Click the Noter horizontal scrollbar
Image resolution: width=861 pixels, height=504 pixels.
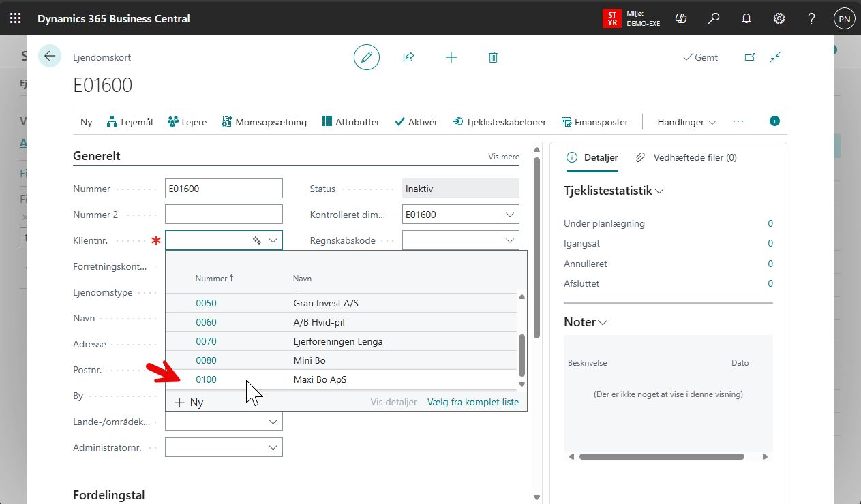coord(661,456)
